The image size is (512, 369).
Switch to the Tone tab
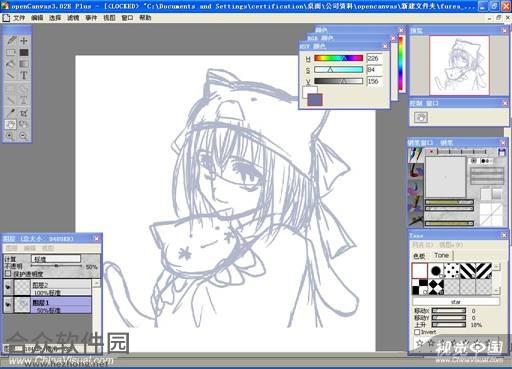click(441, 255)
